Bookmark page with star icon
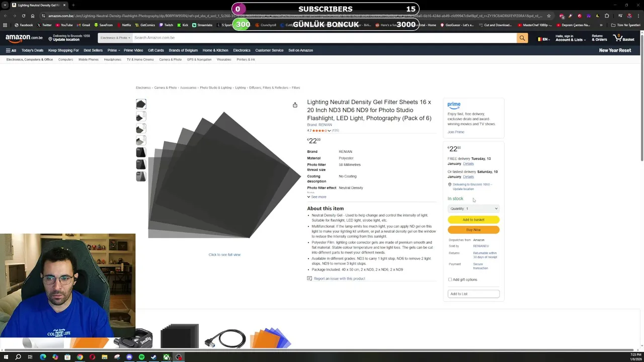Screen dimensions: 644x362 pyautogui.click(x=549, y=16)
